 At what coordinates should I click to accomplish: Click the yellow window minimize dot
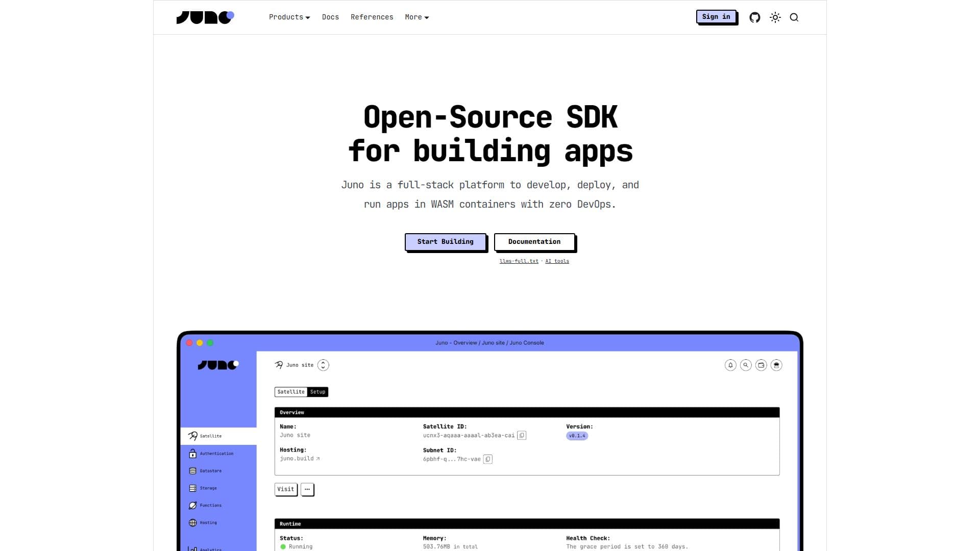click(x=200, y=343)
